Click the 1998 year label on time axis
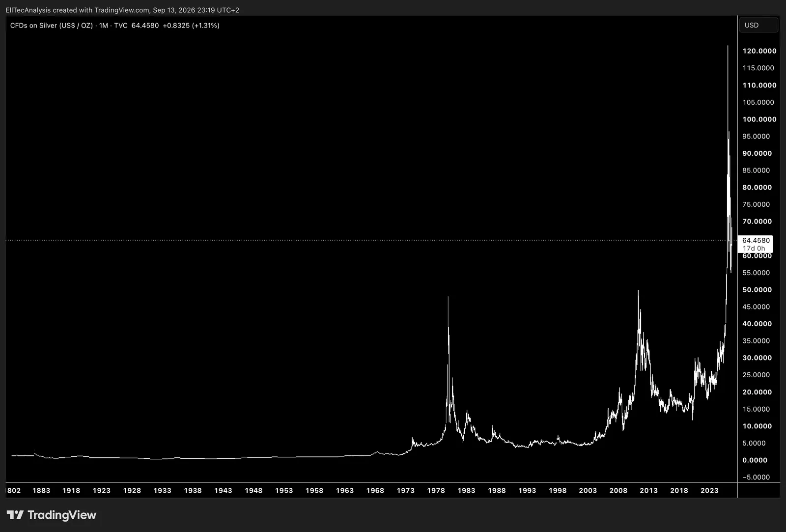This screenshot has width=786, height=532. point(558,490)
